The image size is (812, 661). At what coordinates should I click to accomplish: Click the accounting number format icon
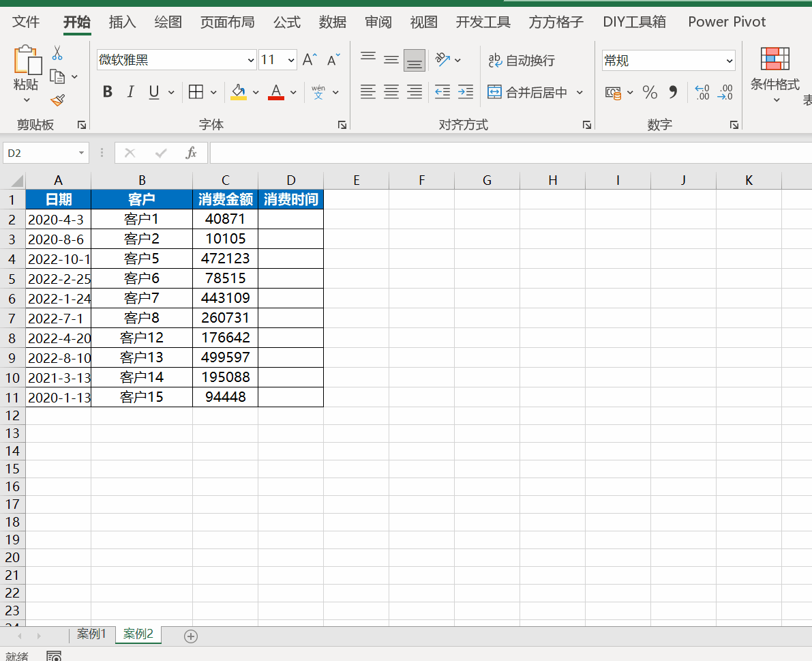(x=613, y=93)
